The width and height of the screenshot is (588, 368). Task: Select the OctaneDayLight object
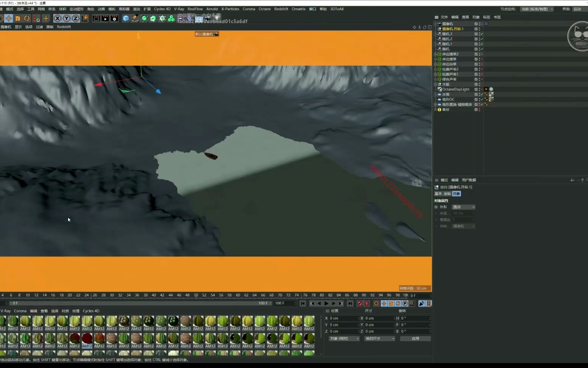(456, 89)
